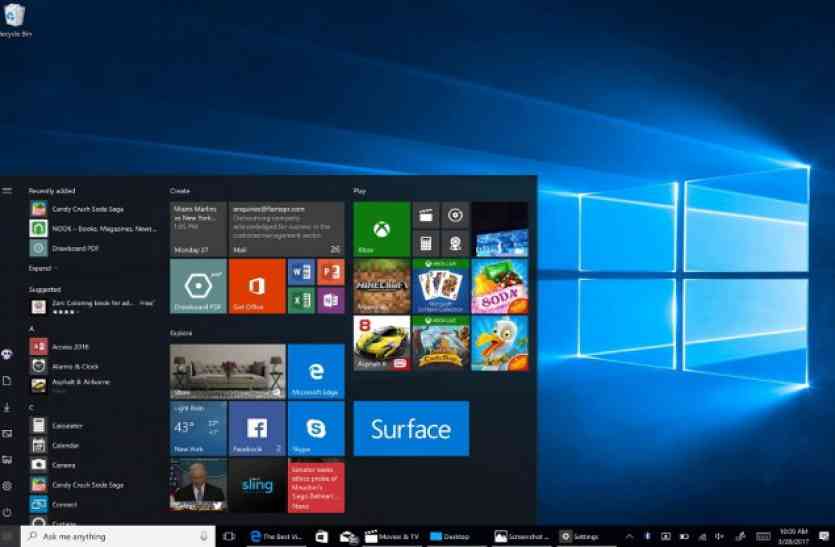This screenshot has width=835, height=547.
Task: Show hidden icons via tray chevron
Action: pos(629,536)
